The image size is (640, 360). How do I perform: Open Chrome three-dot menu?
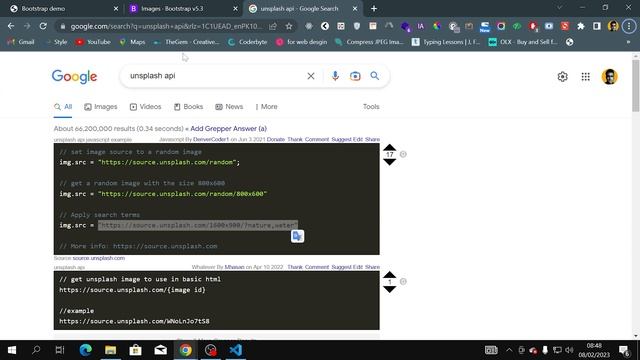click(x=629, y=26)
